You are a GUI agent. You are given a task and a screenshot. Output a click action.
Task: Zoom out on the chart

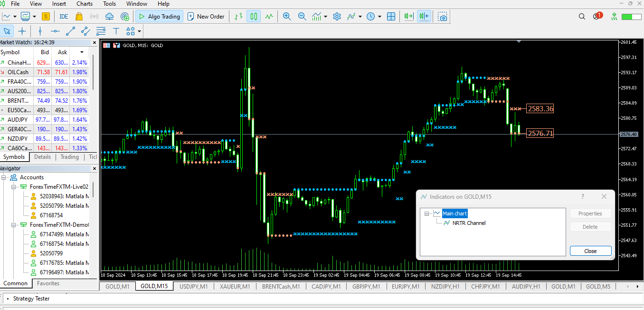(302, 17)
